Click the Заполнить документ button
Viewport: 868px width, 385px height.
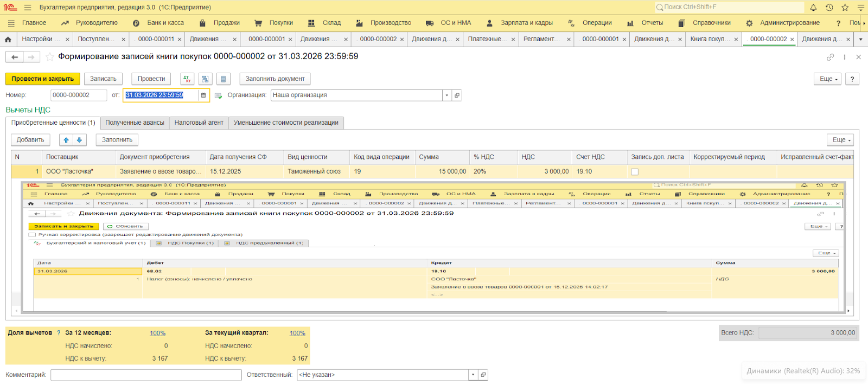(275, 79)
